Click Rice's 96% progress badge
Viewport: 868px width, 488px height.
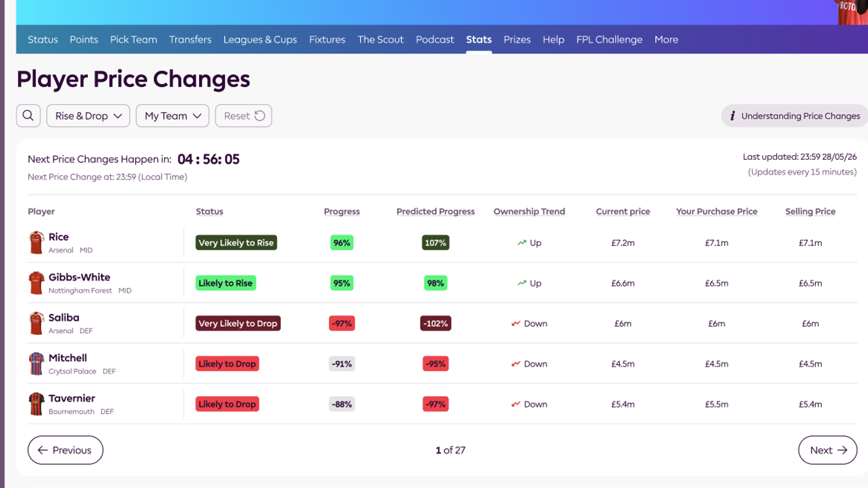click(342, 243)
